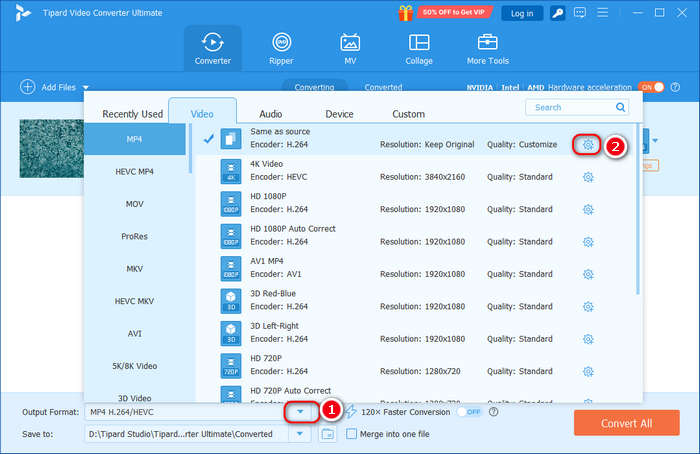Select 5K/8K Video format category

click(134, 366)
